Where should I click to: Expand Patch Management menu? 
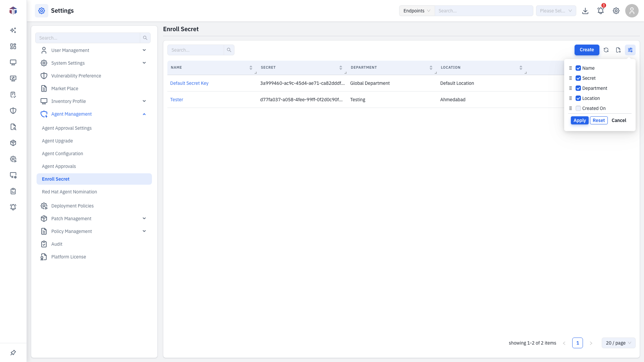point(94,219)
